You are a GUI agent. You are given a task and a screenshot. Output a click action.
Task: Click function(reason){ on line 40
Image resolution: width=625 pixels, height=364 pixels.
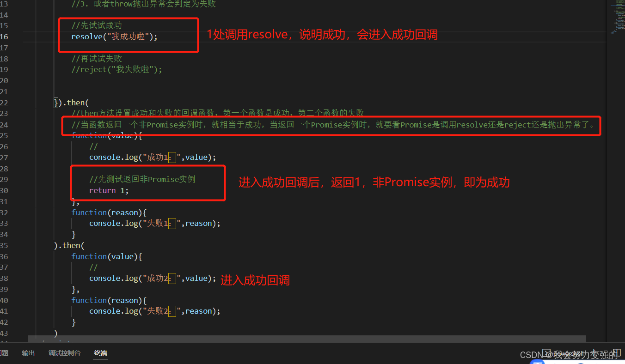(109, 300)
